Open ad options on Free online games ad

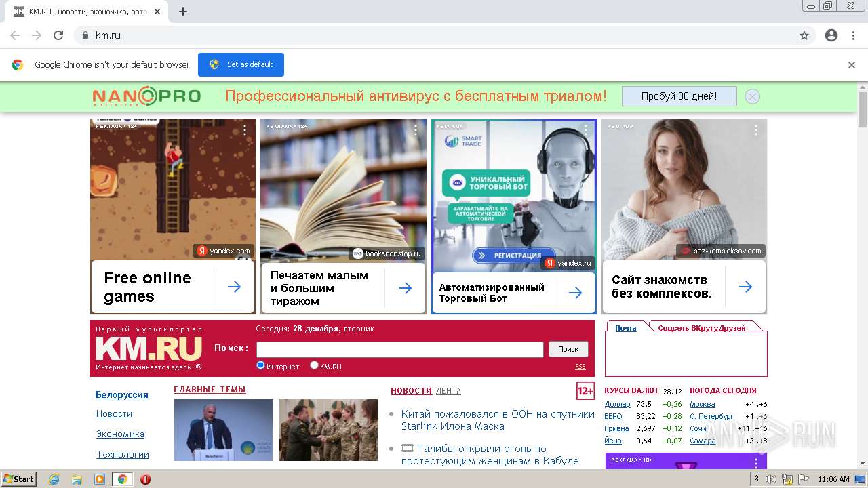tap(245, 129)
